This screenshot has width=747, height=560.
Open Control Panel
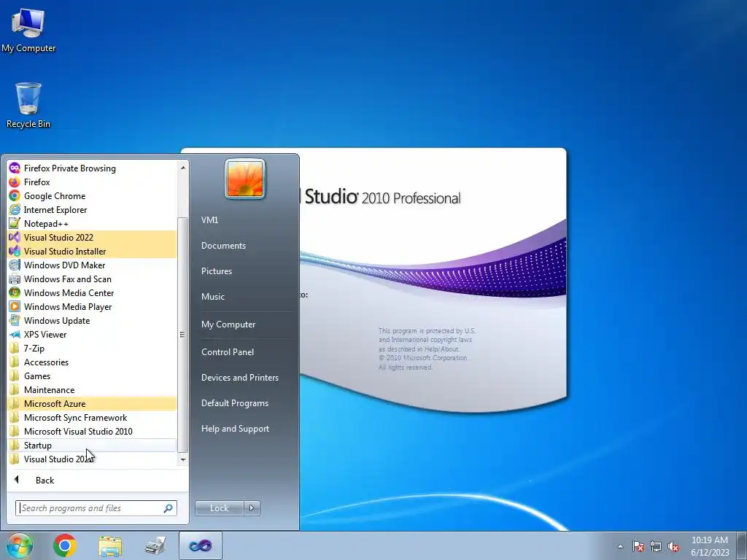click(x=228, y=352)
